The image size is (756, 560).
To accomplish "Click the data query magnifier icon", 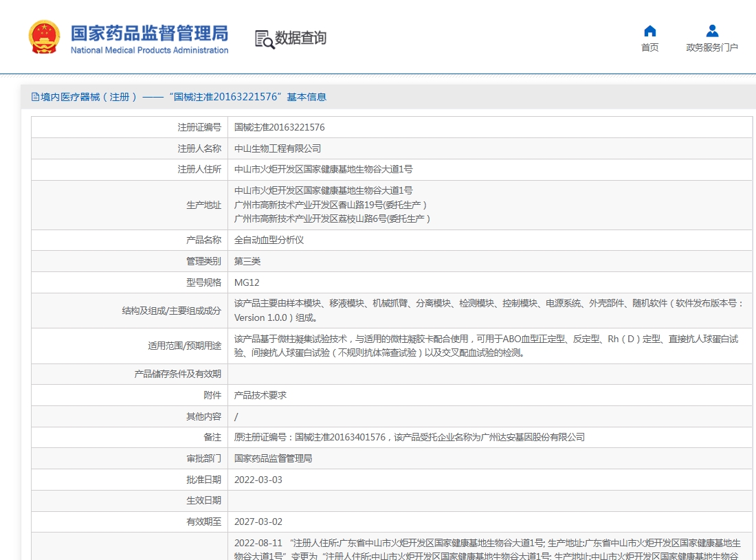I will click(264, 39).
